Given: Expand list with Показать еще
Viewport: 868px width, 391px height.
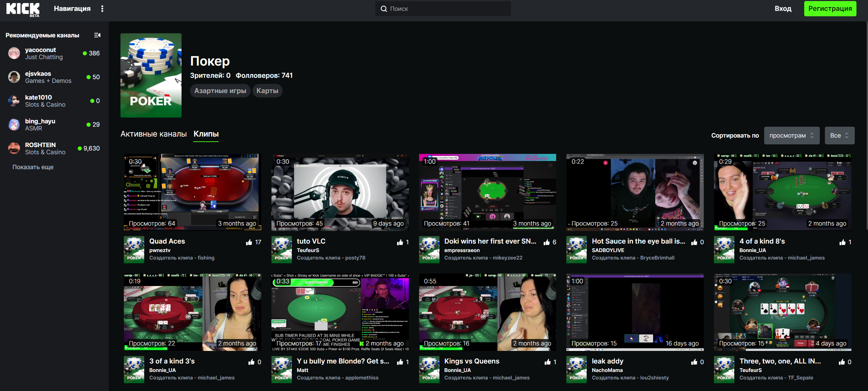Looking at the screenshot, I should point(33,167).
